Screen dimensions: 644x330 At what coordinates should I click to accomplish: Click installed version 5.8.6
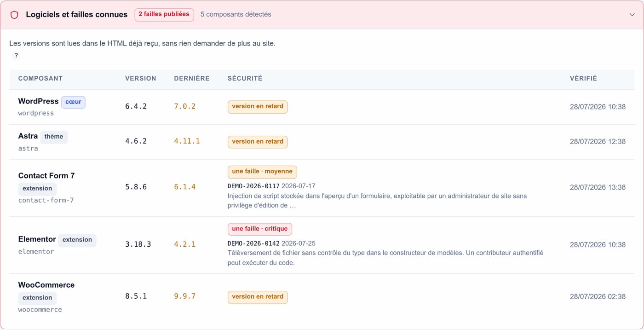(x=136, y=188)
